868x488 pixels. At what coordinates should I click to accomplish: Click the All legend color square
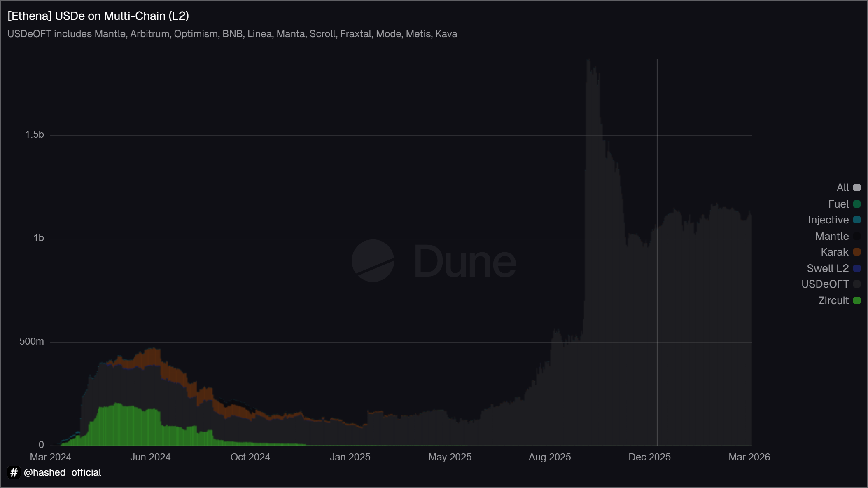[x=857, y=188]
